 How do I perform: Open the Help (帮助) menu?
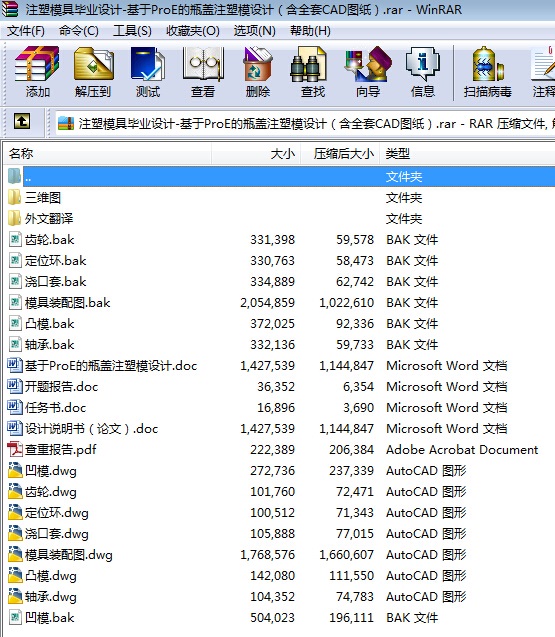click(x=310, y=30)
